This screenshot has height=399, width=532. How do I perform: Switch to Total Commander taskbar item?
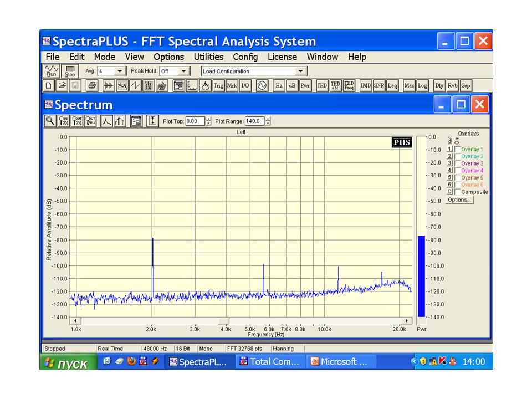coord(270,362)
